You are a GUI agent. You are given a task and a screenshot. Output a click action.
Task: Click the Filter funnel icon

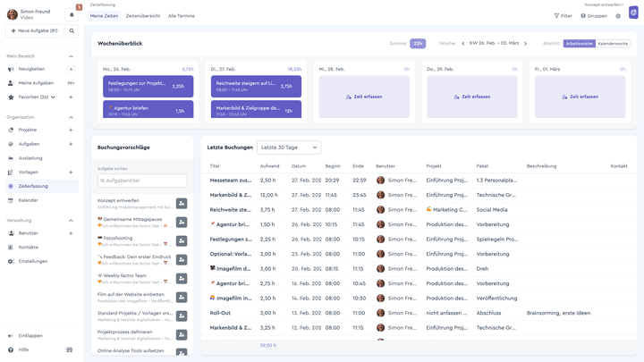click(557, 16)
